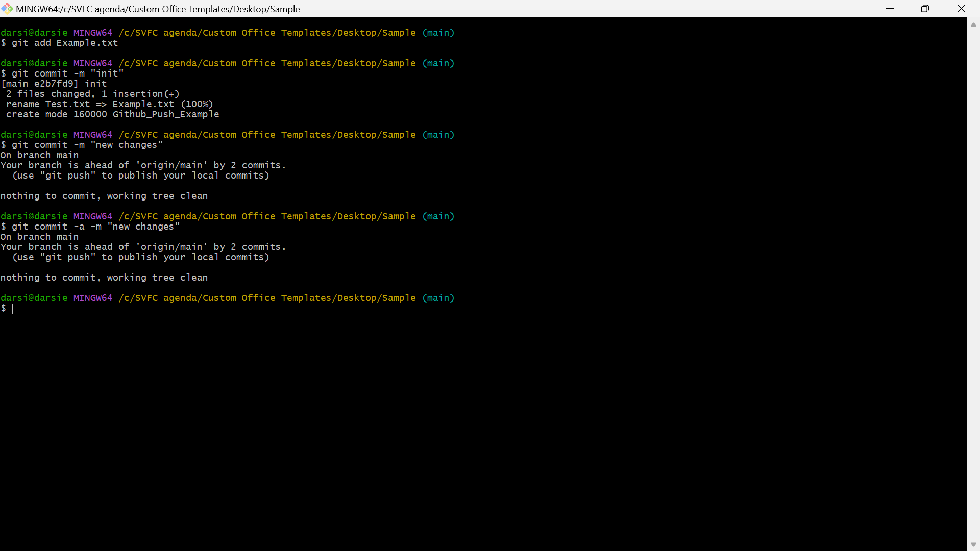Place cursor at the current command prompt
The height and width of the screenshot is (551, 980).
click(12, 308)
